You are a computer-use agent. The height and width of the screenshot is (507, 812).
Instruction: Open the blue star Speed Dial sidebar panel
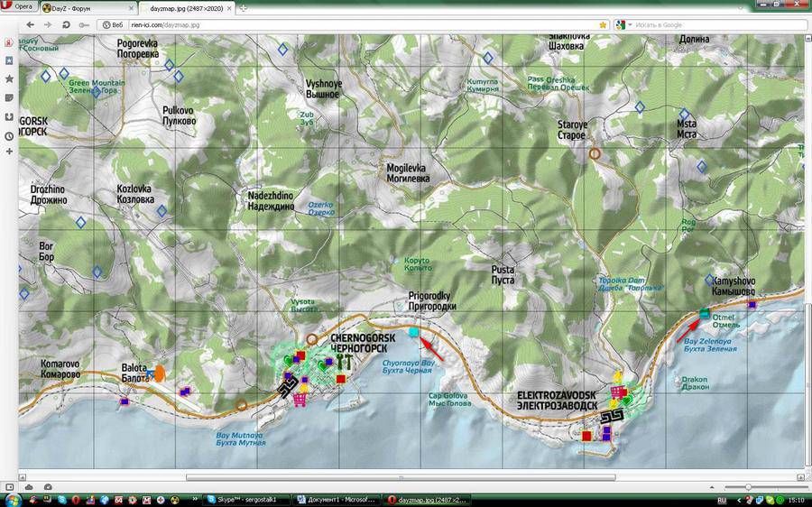pos(9,60)
